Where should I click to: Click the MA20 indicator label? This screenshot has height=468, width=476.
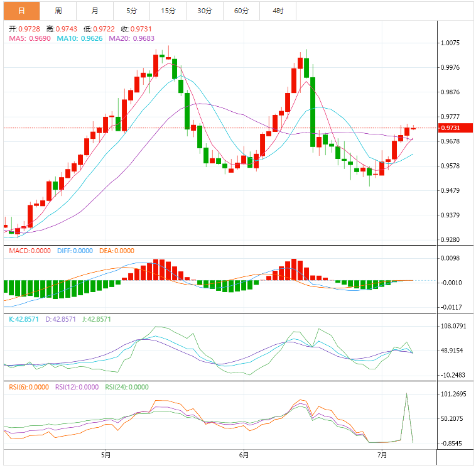[131, 39]
